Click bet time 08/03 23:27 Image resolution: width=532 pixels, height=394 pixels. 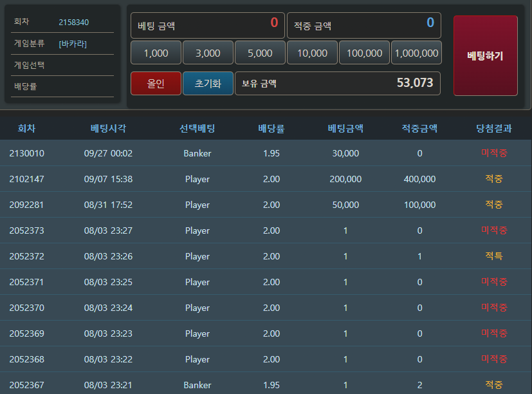pyautogui.click(x=108, y=230)
